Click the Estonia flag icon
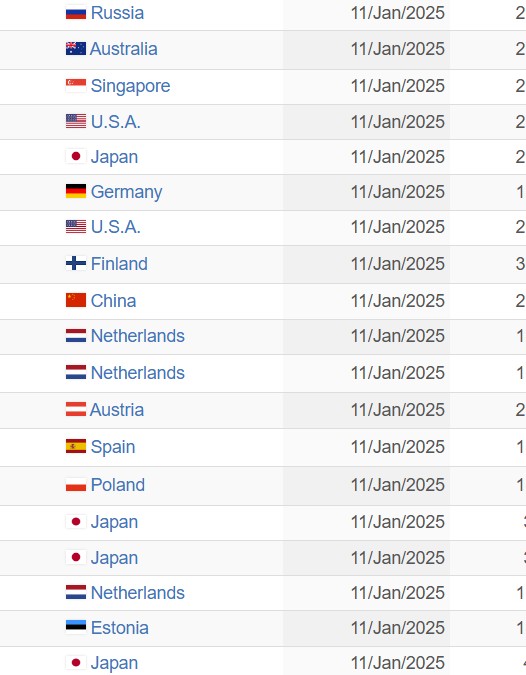Screen dimensions: 526x675 pyautogui.click(x=76, y=627)
